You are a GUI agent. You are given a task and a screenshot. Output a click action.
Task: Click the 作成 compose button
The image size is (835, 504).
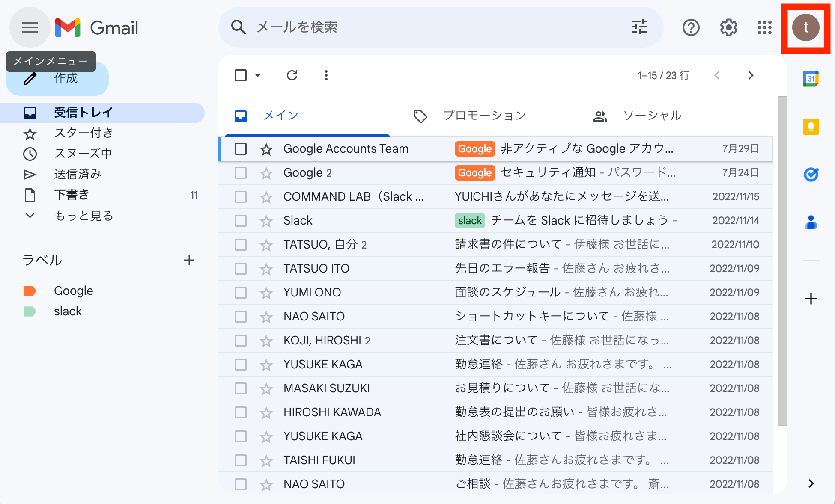click(x=57, y=79)
